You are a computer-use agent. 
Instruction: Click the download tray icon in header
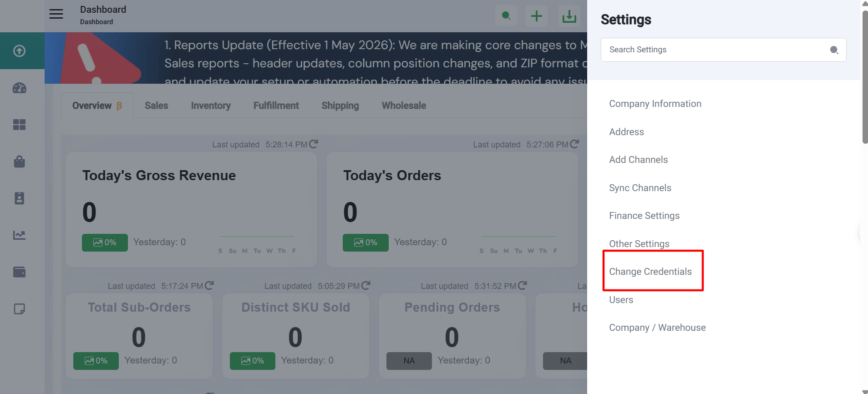(569, 16)
